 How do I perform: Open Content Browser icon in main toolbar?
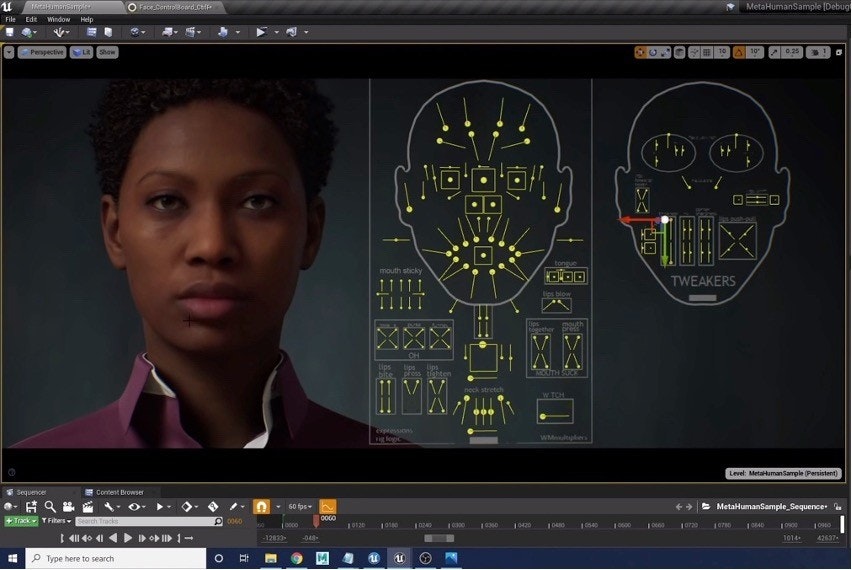pos(91,32)
